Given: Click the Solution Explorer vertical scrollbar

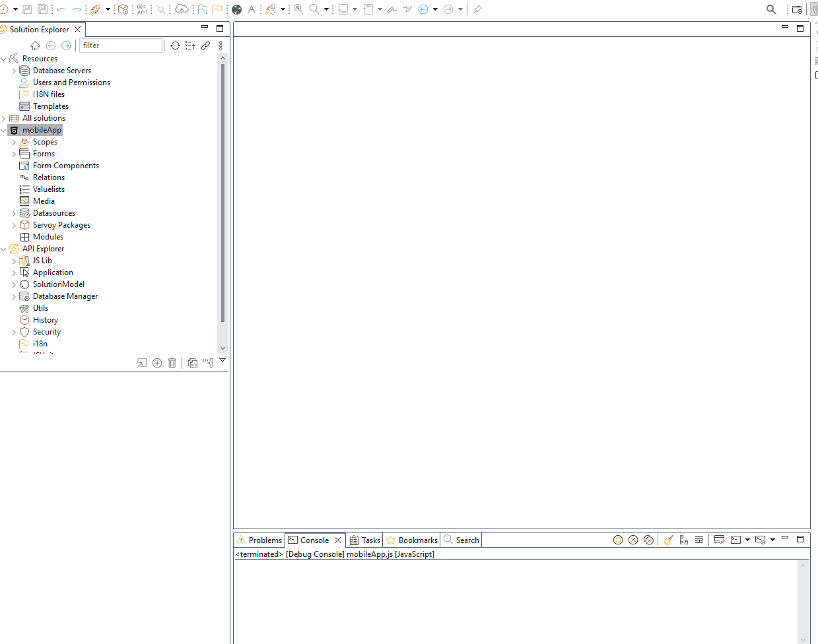Looking at the screenshot, I should coord(222,198).
